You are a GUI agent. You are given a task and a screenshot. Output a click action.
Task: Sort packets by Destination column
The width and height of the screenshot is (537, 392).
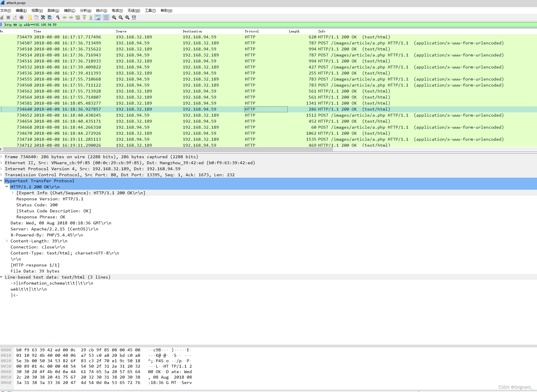click(213, 31)
